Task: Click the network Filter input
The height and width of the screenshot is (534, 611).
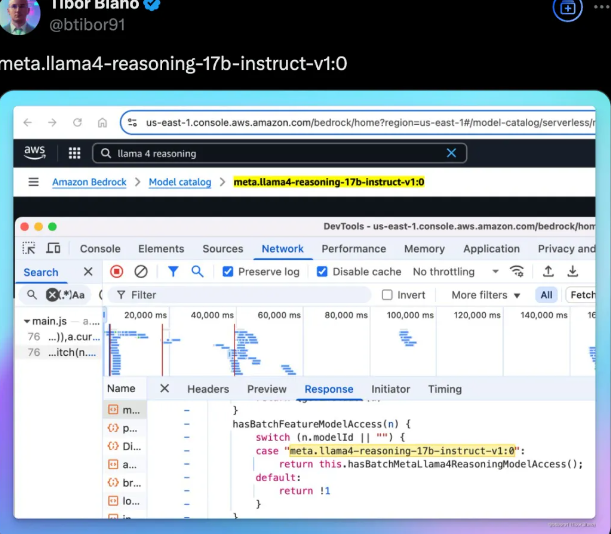Action: coord(238,295)
